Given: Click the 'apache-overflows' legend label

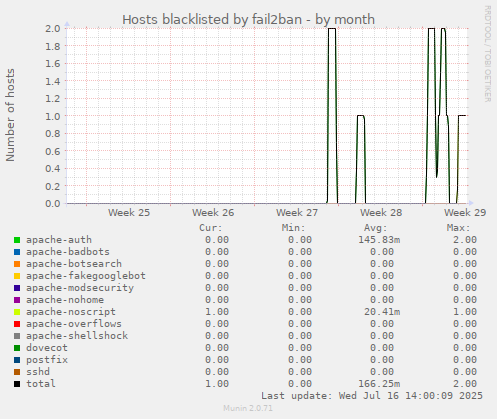Looking at the screenshot, I should (74, 324).
